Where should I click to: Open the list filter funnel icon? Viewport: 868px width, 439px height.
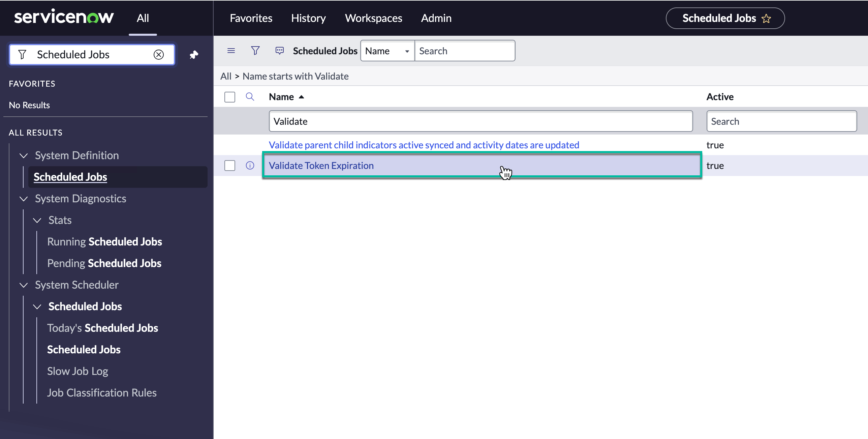click(255, 50)
